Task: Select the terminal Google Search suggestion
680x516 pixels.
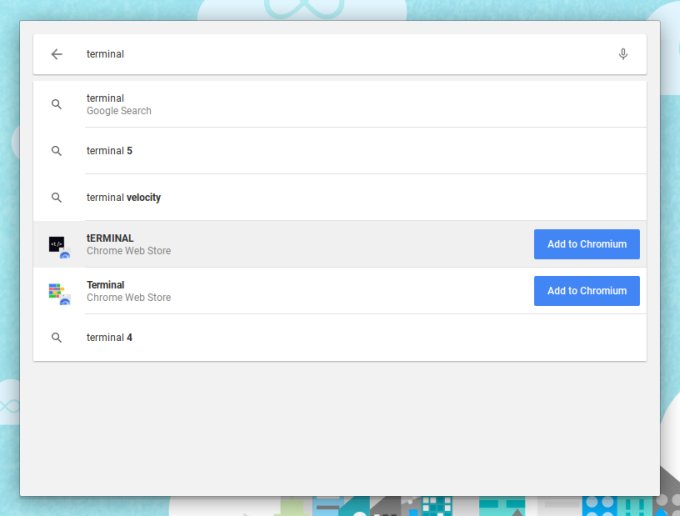Action: pos(340,104)
